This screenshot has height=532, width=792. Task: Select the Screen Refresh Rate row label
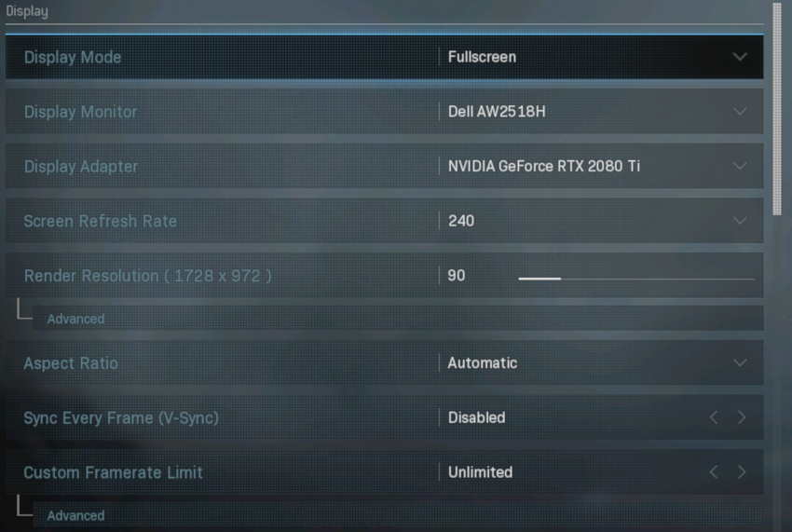point(100,221)
